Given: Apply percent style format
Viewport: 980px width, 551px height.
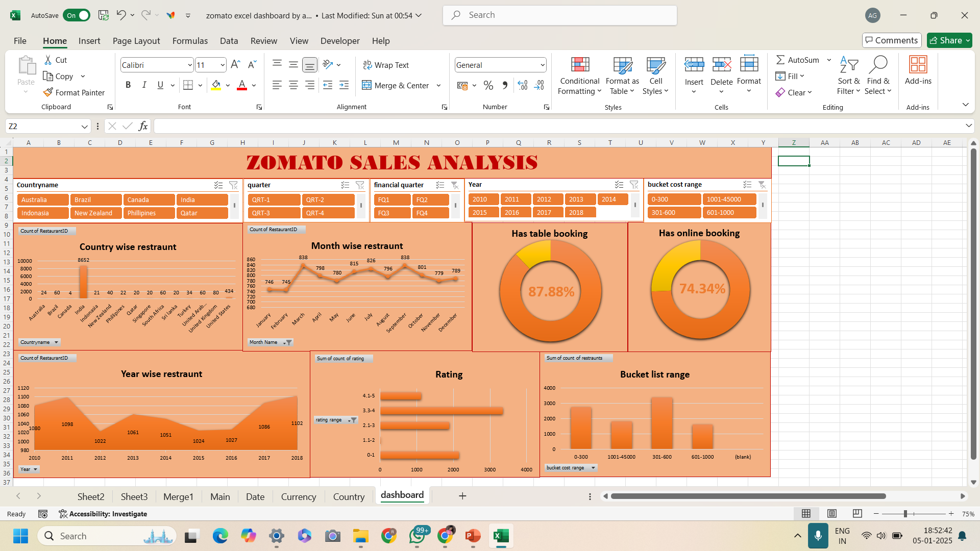Looking at the screenshot, I should 488,85.
